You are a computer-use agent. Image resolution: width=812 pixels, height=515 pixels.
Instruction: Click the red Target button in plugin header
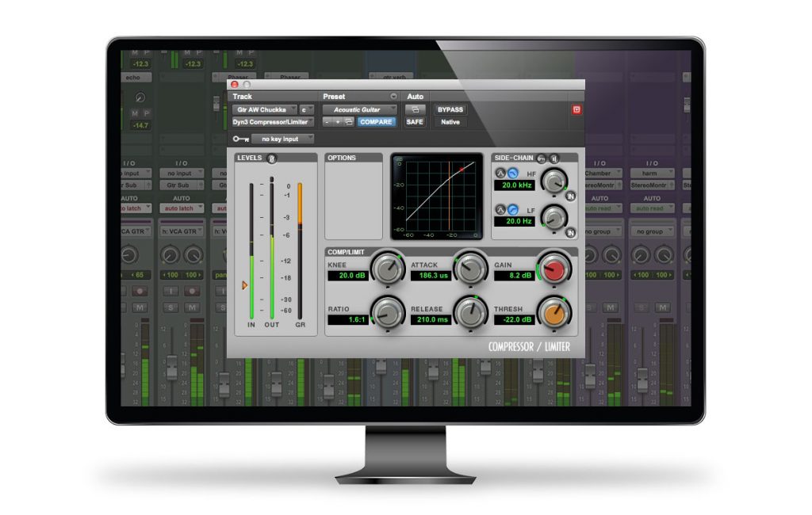(x=576, y=110)
